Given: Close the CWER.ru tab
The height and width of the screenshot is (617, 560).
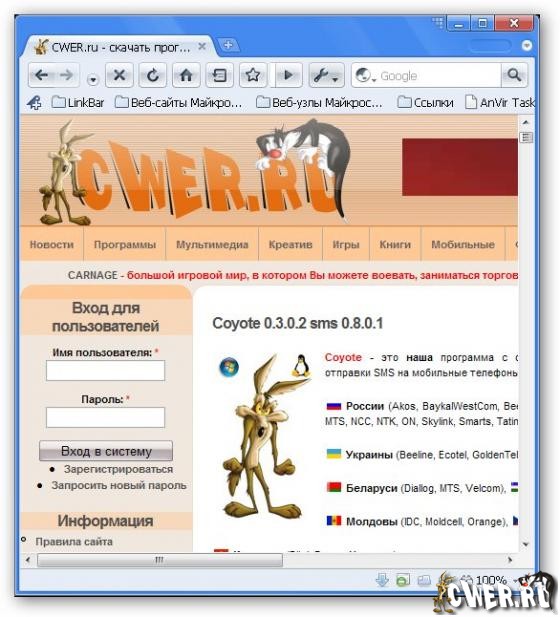Looking at the screenshot, I should coord(202,47).
